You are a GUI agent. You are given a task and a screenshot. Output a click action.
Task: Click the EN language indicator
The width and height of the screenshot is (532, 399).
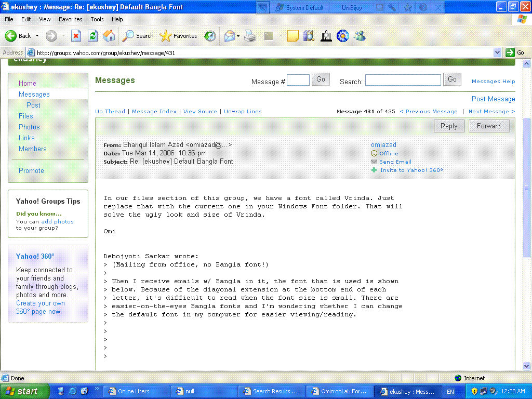tap(450, 392)
